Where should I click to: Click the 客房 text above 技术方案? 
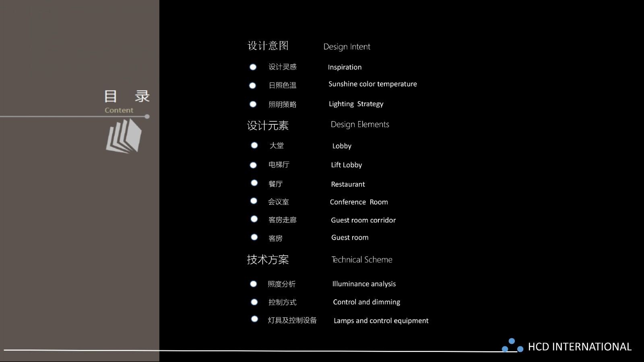pos(276,239)
